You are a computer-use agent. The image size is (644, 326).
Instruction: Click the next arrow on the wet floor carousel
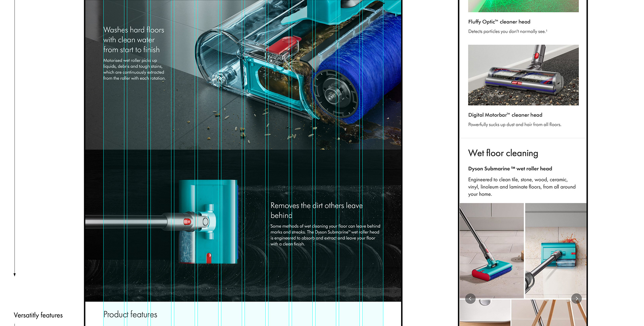coord(576,298)
